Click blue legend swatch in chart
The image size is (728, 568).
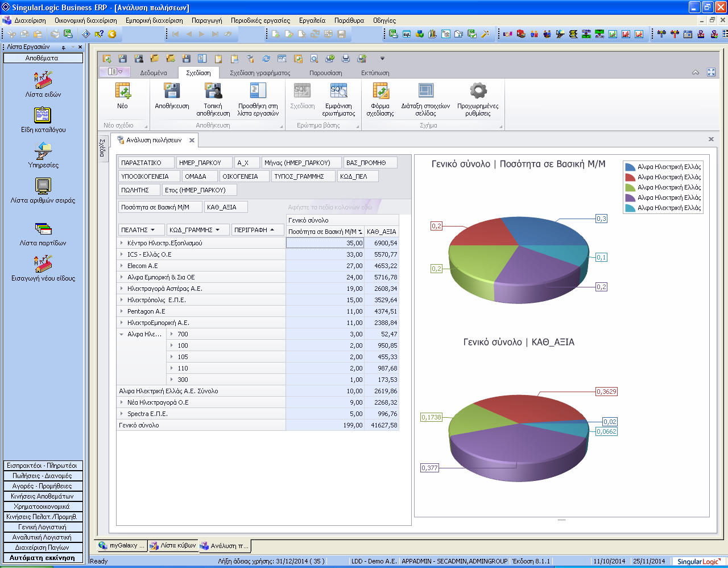coord(630,167)
